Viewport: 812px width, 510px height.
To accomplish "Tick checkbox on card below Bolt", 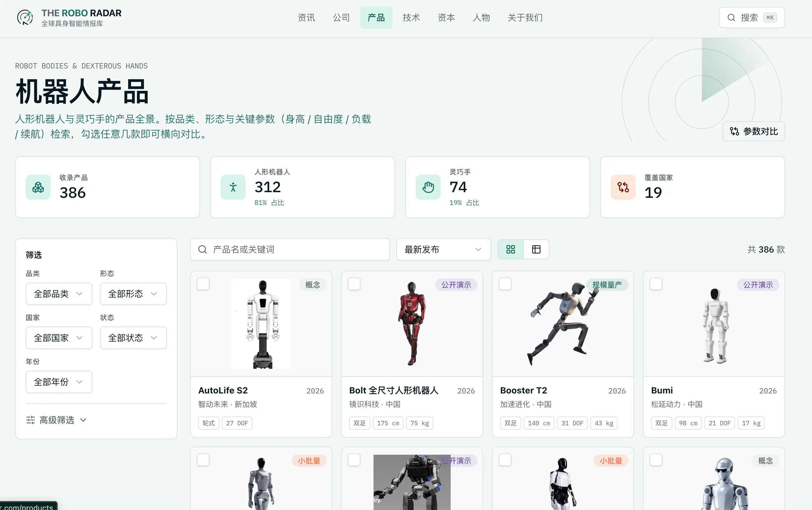I will (354, 460).
